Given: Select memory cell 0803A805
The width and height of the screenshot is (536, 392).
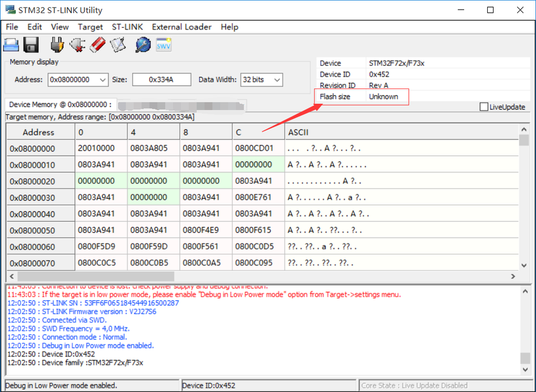Looking at the screenshot, I should click(153, 149).
